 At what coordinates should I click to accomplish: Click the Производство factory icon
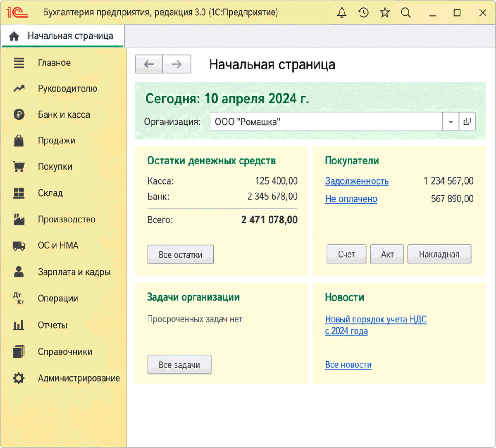19,219
